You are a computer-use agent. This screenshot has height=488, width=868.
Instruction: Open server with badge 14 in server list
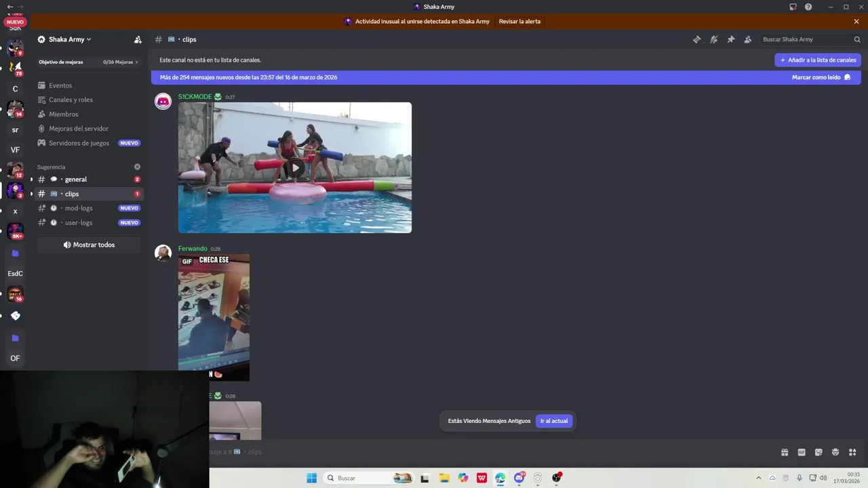tap(15, 109)
